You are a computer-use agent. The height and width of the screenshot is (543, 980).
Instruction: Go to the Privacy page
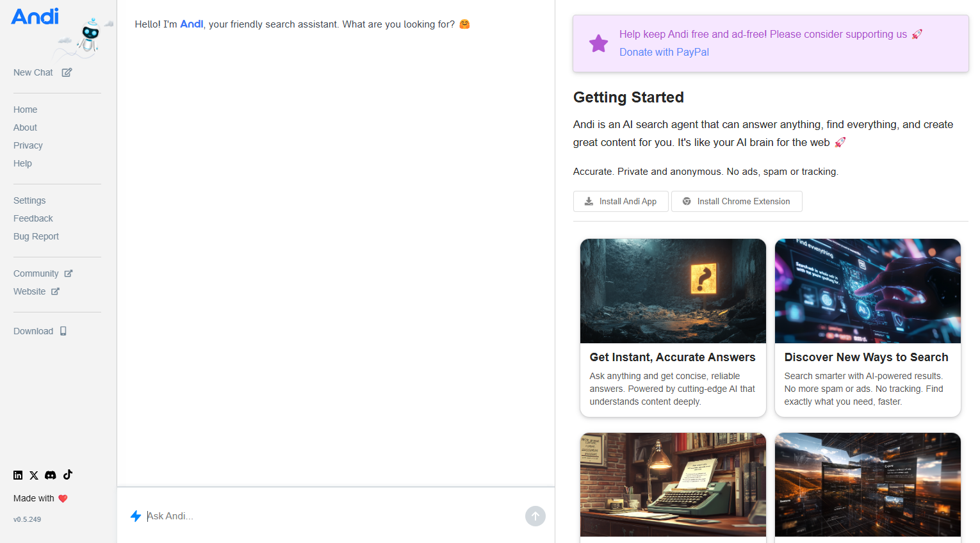28,145
